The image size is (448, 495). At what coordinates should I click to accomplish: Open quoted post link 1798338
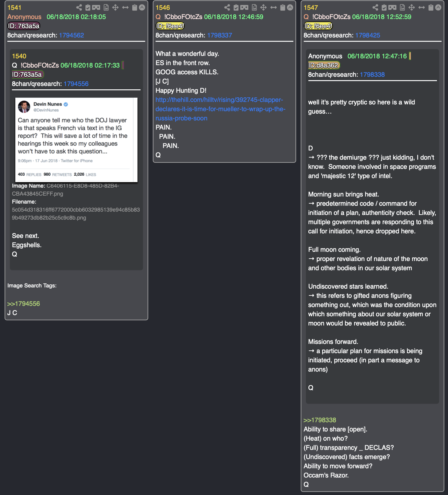[x=372, y=75]
